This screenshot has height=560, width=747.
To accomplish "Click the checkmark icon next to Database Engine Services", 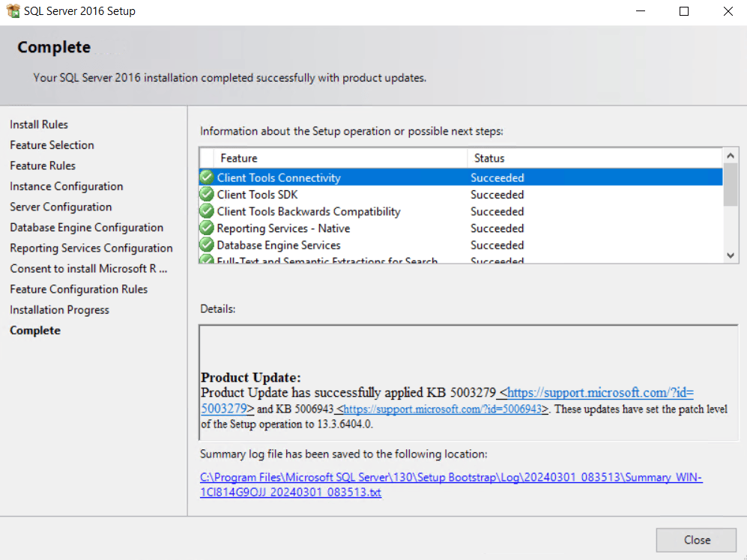I will pos(206,245).
